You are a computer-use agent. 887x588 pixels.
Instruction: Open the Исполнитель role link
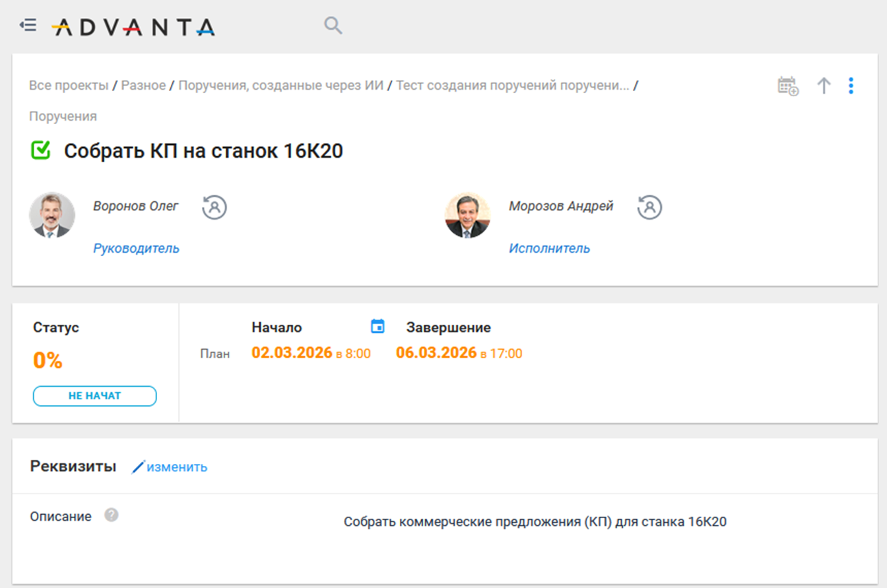[x=549, y=248]
